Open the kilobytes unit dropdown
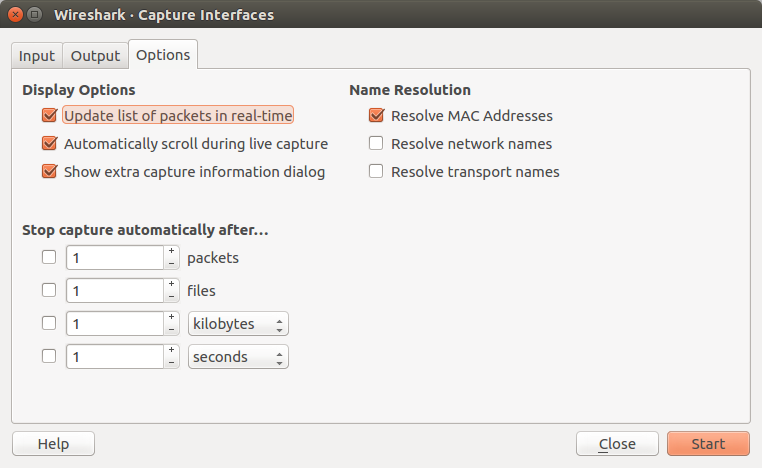The height and width of the screenshot is (468, 762). pyautogui.click(x=238, y=324)
